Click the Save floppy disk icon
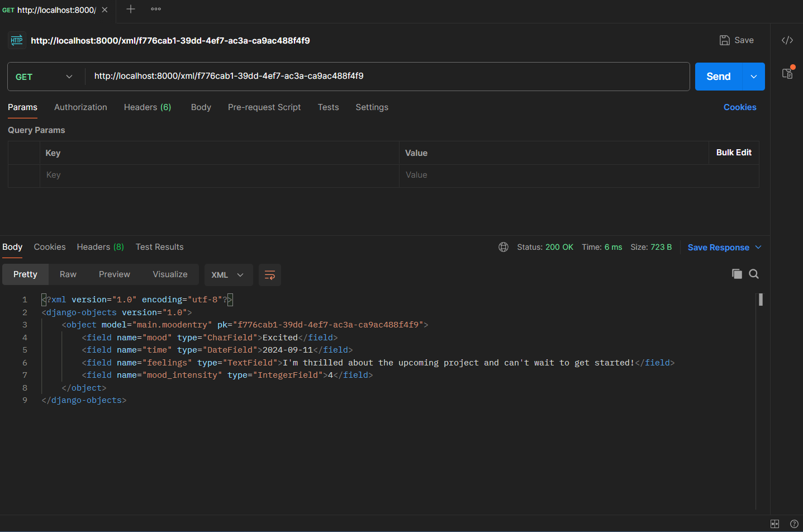 coord(725,40)
